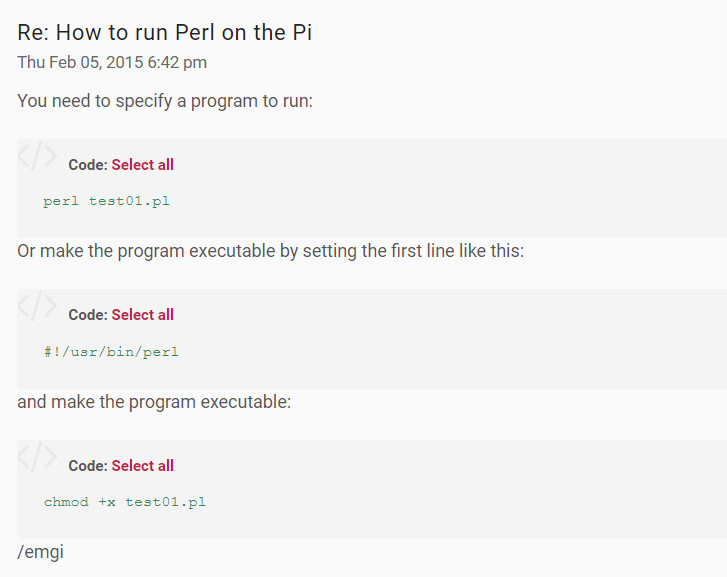727x577 pixels.
Task: Click code bracket icon above chmod command
Action: (37, 457)
